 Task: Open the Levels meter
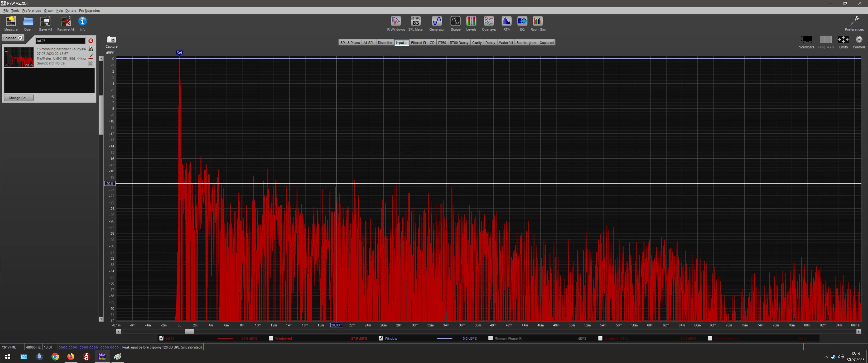471,24
